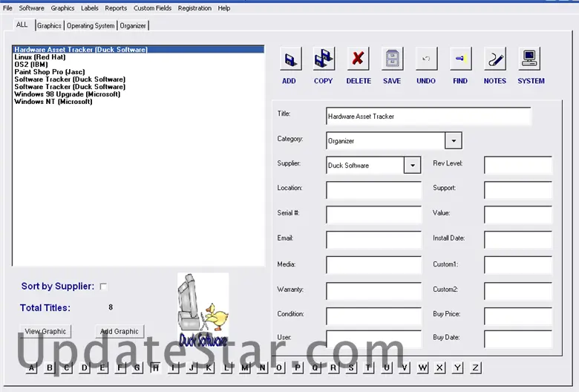Open NOTES with the pen icon
Viewport: 579px width, 392px height.
pos(495,59)
